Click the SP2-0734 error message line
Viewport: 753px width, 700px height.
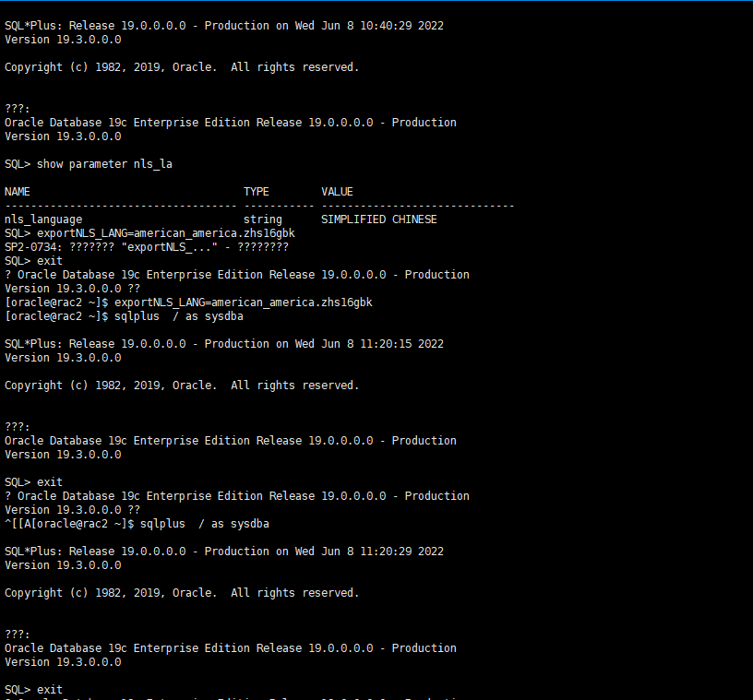(147, 247)
